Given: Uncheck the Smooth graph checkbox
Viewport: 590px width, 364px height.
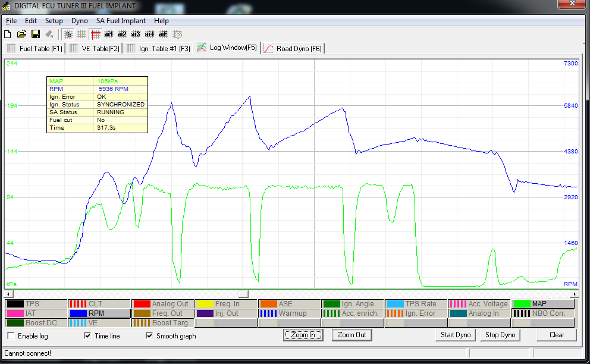Looking at the screenshot, I should (x=149, y=335).
